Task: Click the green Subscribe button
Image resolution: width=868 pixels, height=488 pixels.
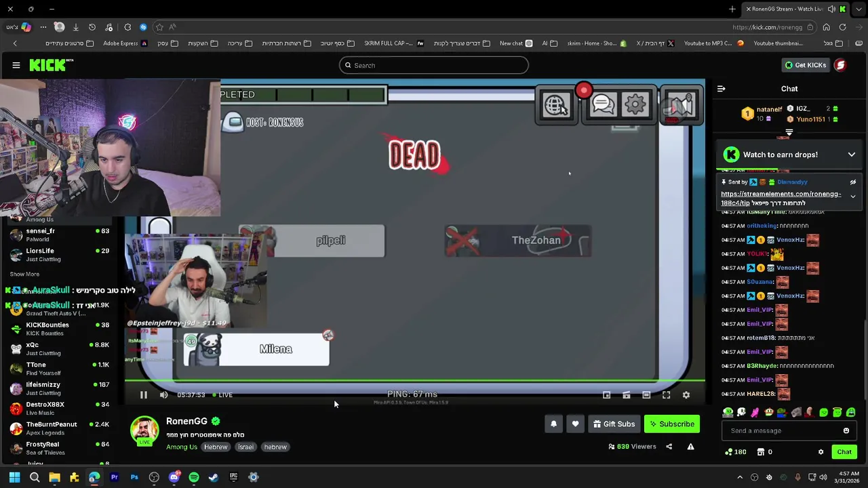Action: coord(672,424)
